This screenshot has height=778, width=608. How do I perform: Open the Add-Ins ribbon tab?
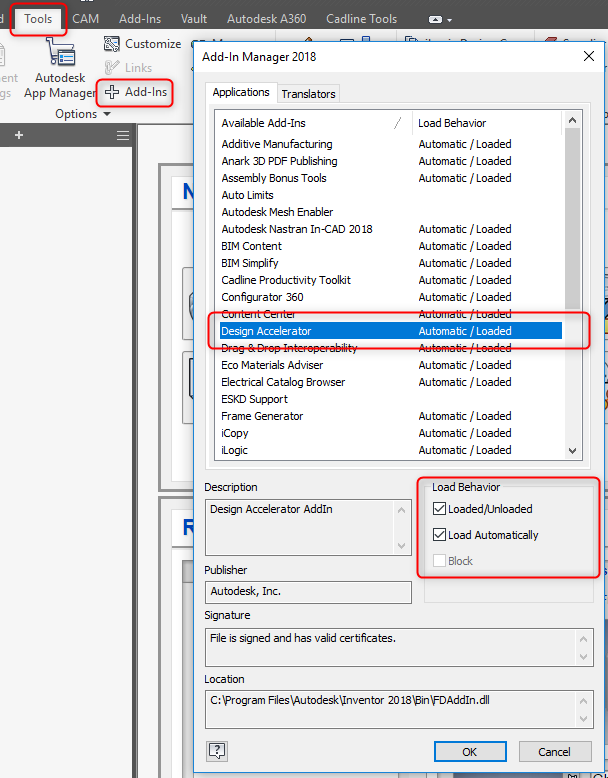click(x=140, y=19)
